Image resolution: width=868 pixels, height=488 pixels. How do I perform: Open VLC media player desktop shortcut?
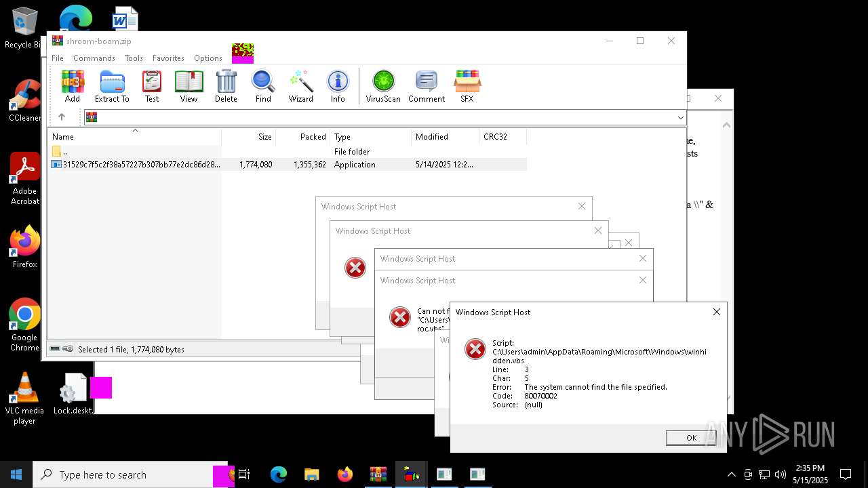tap(24, 399)
